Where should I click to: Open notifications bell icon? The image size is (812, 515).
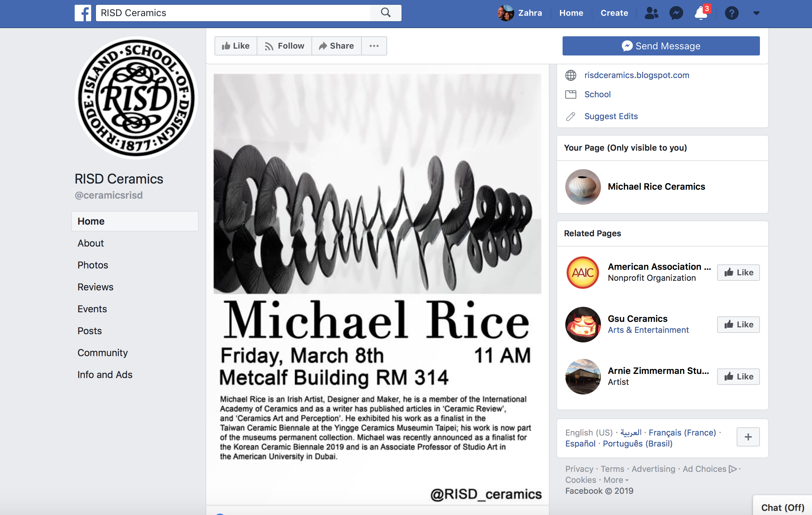pyautogui.click(x=701, y=13)
